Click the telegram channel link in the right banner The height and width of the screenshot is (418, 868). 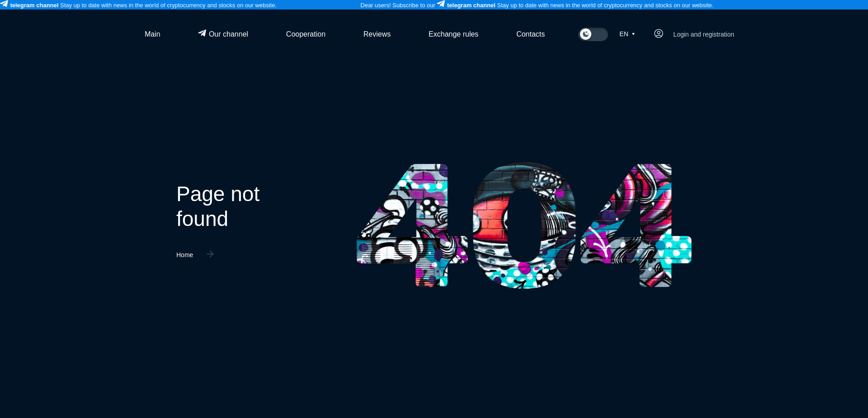pyautogui.click(x=471, y=5)
